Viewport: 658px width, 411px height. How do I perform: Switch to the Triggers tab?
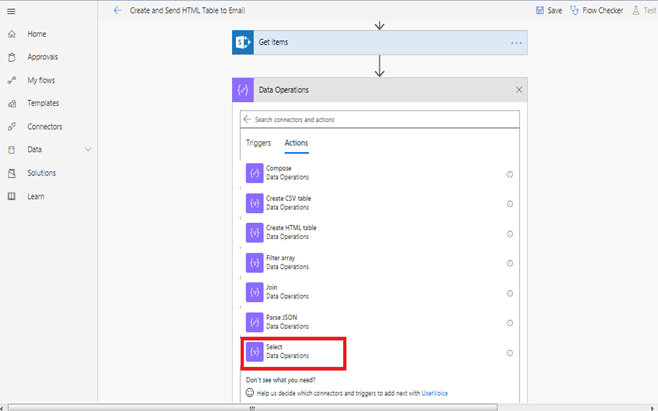point(258,143)
